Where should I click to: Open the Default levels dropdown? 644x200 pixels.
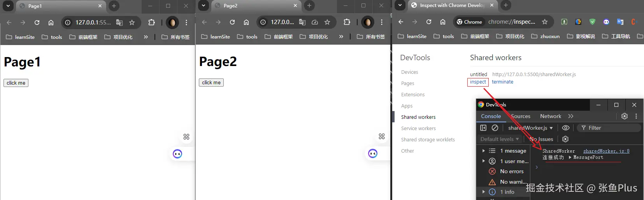(500, 139)
